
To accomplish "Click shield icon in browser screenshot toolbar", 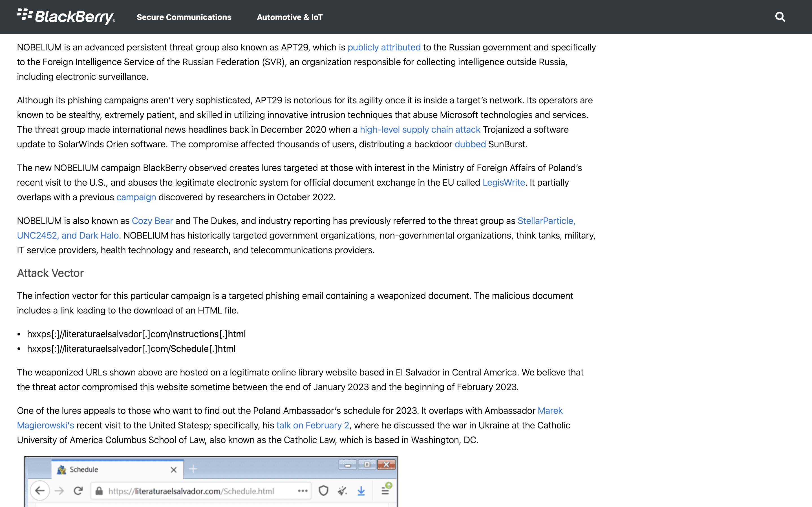I will click(323, 491).
